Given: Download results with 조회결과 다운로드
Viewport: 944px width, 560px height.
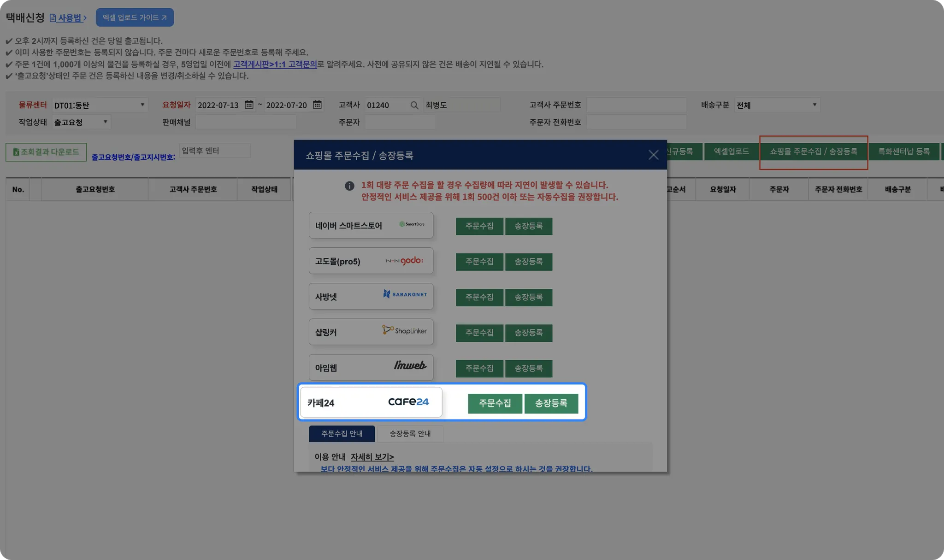Looking at the screenshot, I should pyautogui.click(x=46, y=152).
